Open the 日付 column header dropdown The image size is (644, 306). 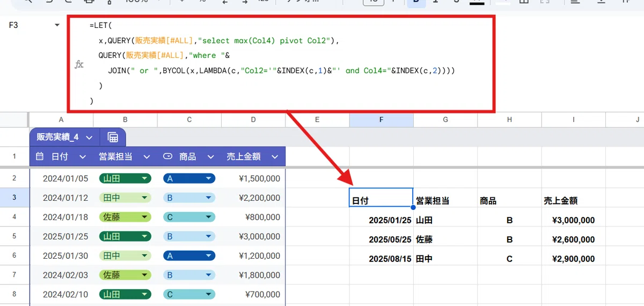tap(83, 157)
